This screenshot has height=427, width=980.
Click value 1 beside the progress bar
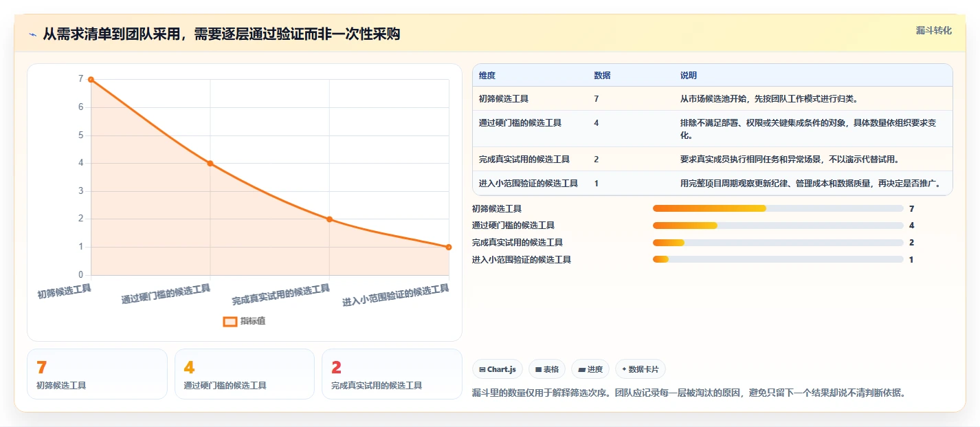pos(911,260)
